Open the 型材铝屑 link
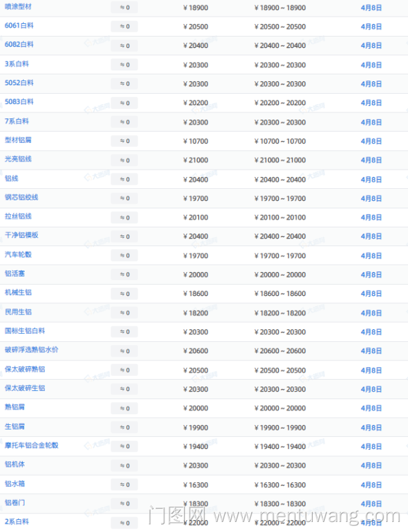Viewport: 408px width, 532px height. 18,140
